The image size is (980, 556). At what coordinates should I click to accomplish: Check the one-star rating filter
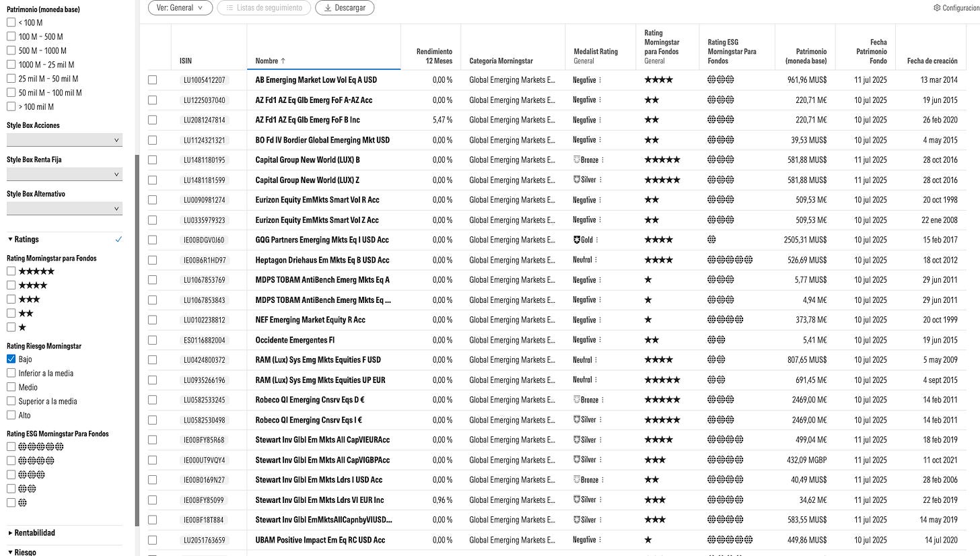11,327
